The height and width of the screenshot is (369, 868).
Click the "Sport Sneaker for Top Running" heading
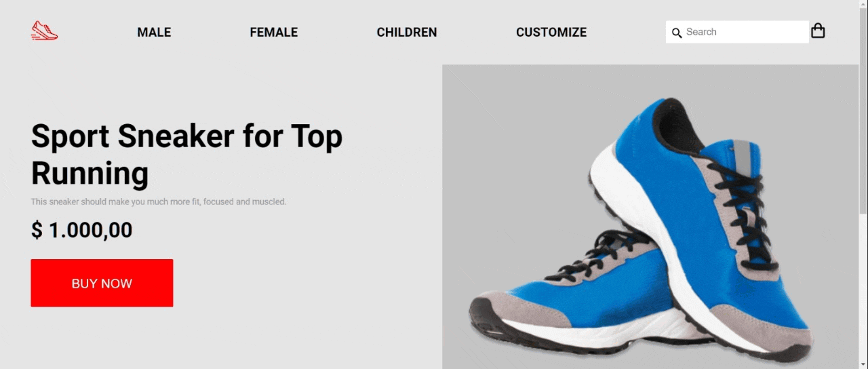tap(186, 155)
